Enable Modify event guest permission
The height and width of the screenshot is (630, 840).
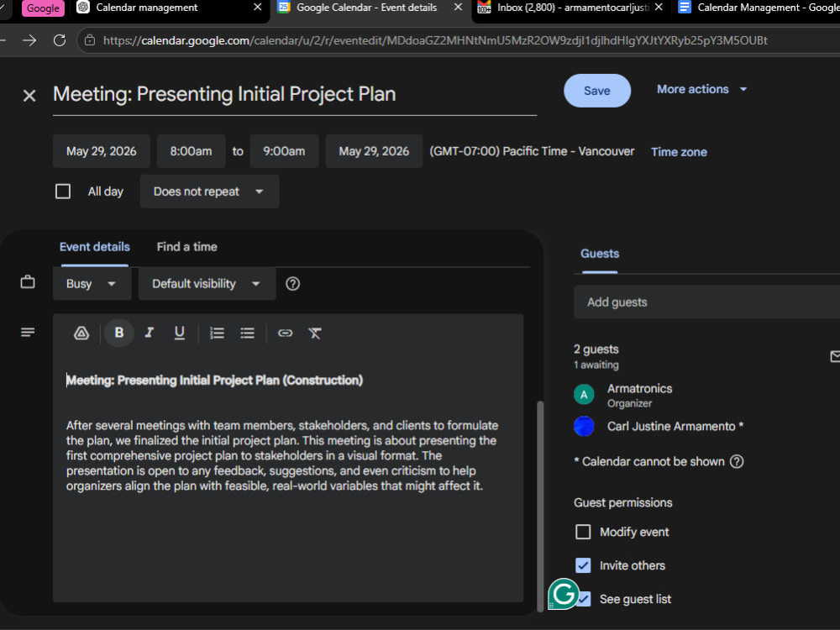[x=583, y=532]
